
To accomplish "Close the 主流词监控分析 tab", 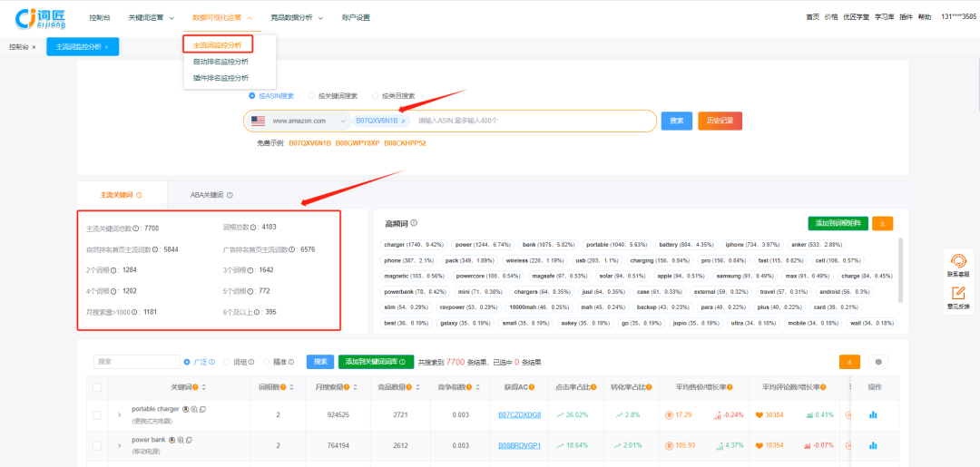I will (x=106, y=47).
